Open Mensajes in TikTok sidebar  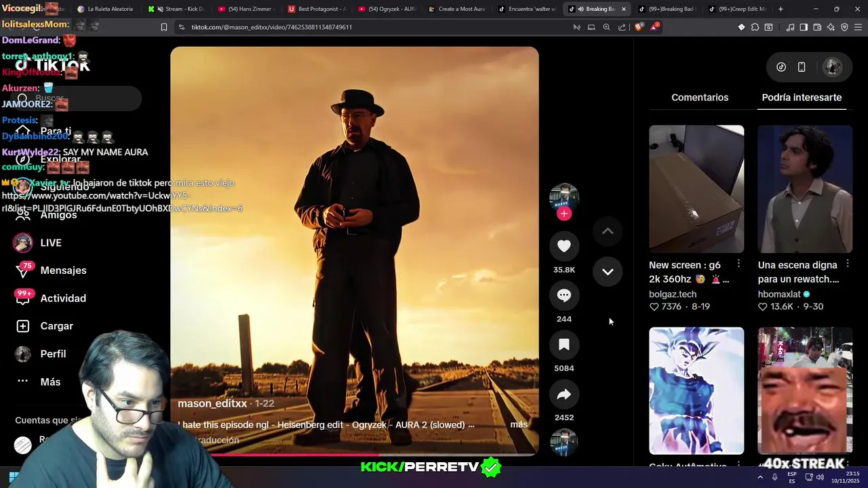(x=63, y=270)
